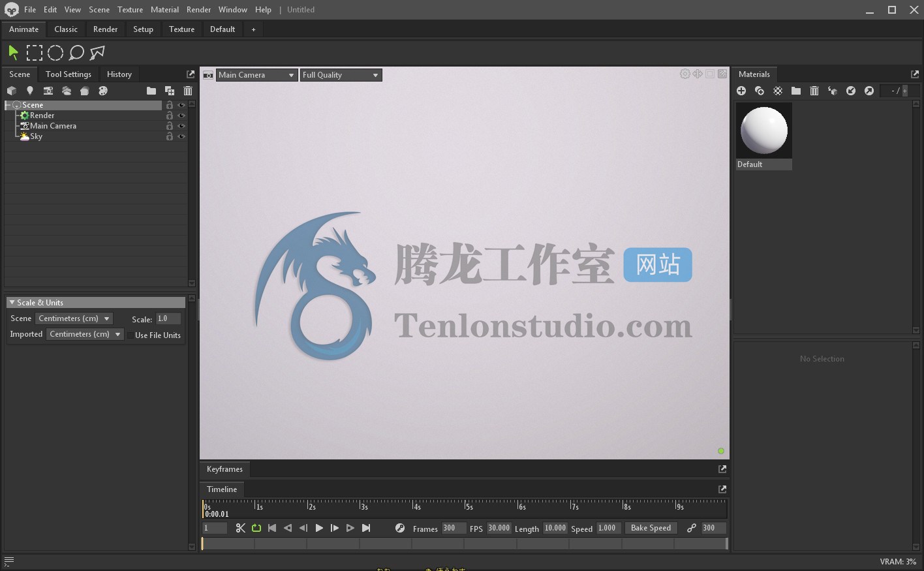Export material using outward arrow icon
The height and width of the screenshot is (571, 924).
[x=869, y=91]
